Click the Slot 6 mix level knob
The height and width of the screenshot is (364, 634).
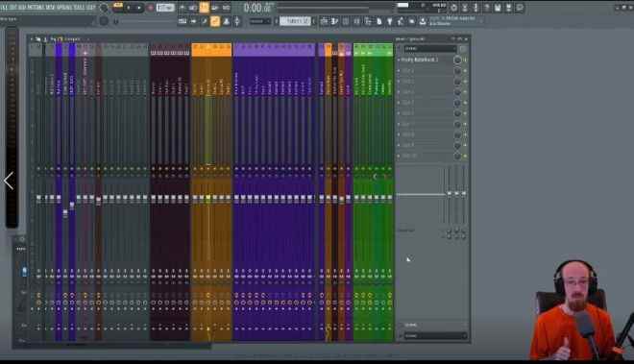coord(457,113)
